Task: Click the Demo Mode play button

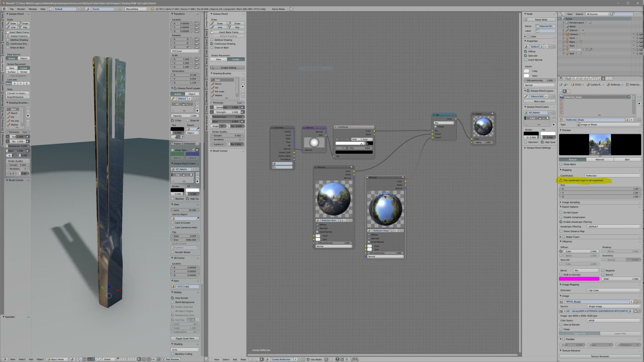Action: pos(291,9)
